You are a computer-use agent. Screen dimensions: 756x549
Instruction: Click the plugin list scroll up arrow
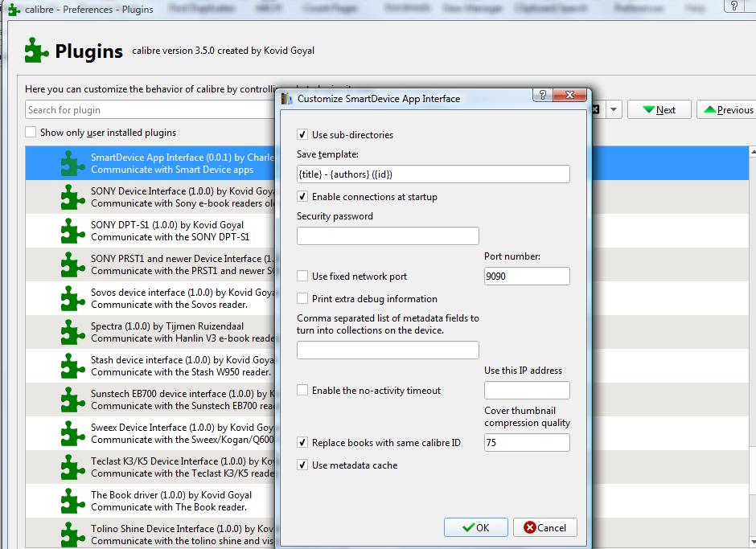pyautogui.click(x=753, y=151)
